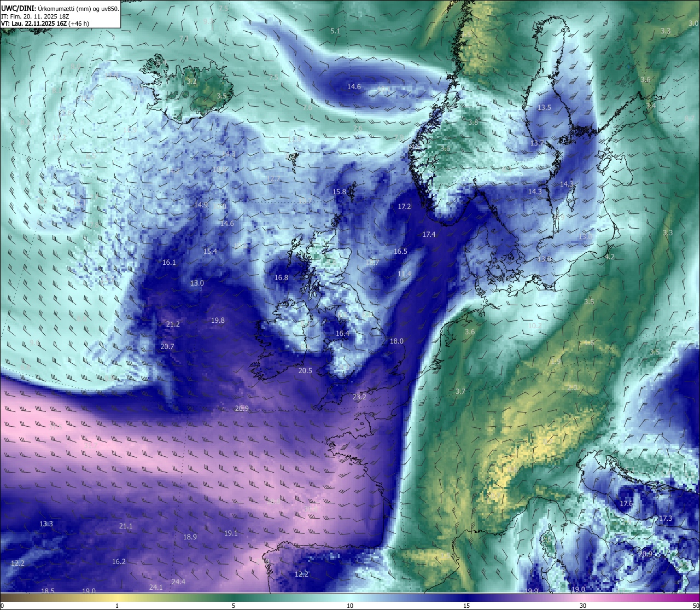Image resolution: width=700 pixels, height=610 pixels.
Task: Click the 16.1 value in the Atlantic
Action: click(169, 263)
